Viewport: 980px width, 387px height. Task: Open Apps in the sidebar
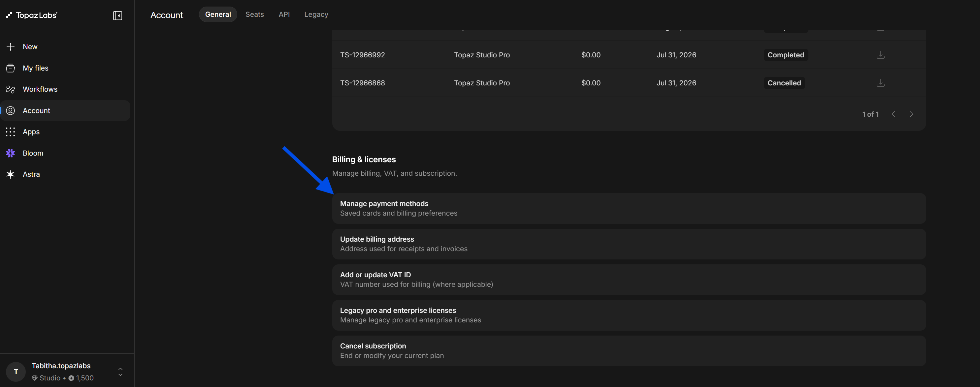[65, 132]
